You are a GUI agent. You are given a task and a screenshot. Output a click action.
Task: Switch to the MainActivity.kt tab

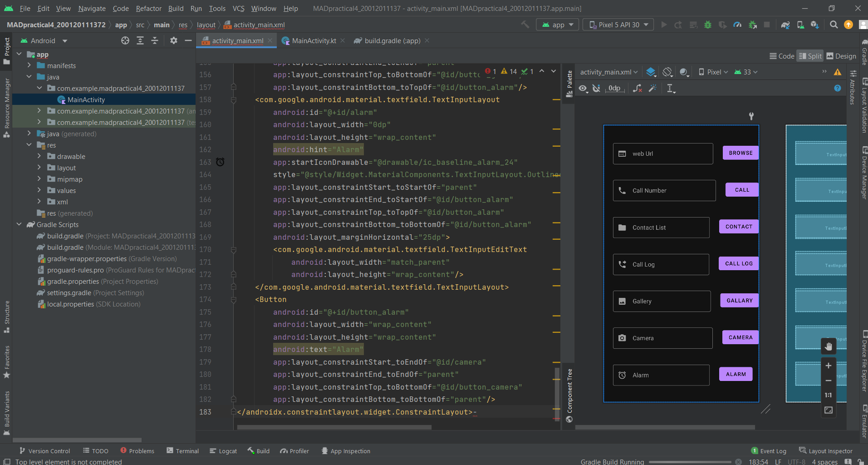pos(314,41)
